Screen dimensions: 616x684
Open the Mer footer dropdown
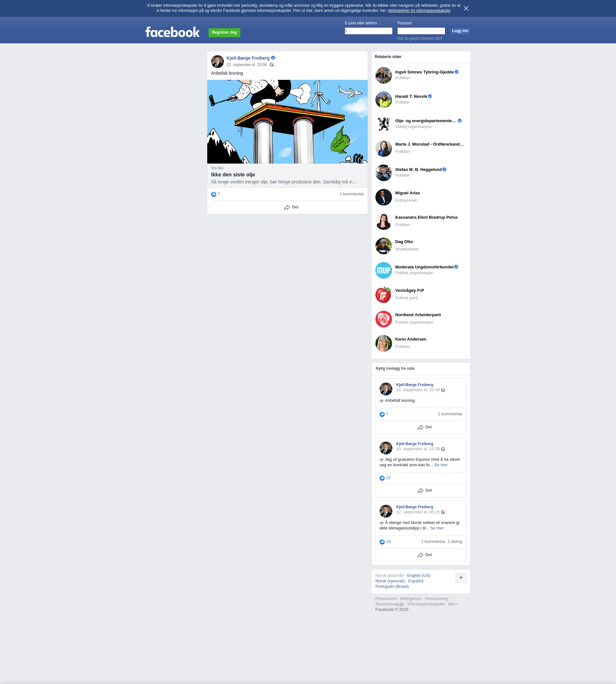(452, 604)
